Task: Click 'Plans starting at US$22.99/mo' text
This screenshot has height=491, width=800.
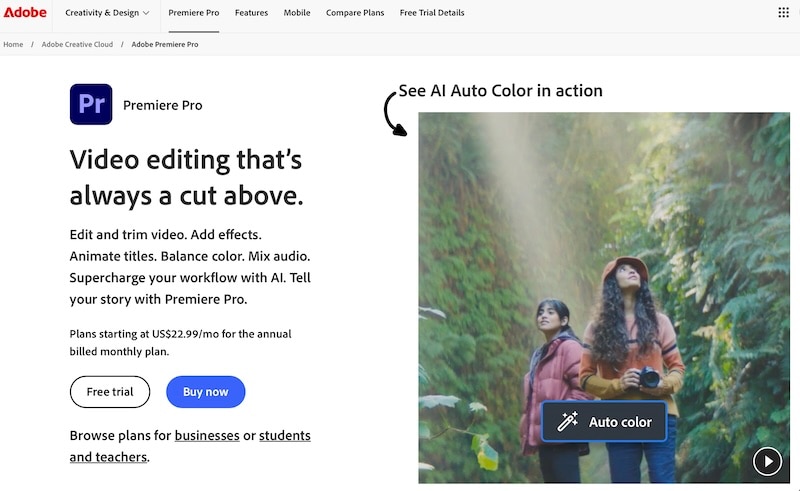Action: 180,342
